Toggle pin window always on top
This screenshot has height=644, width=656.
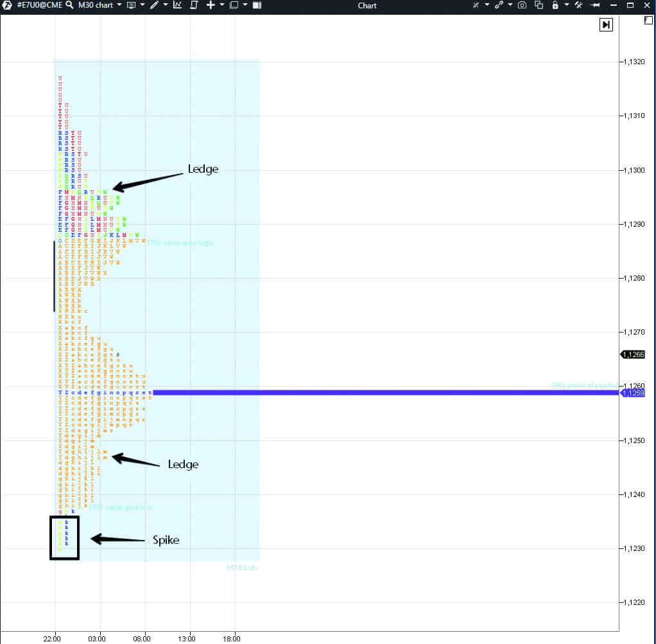[x=596, y=5]
